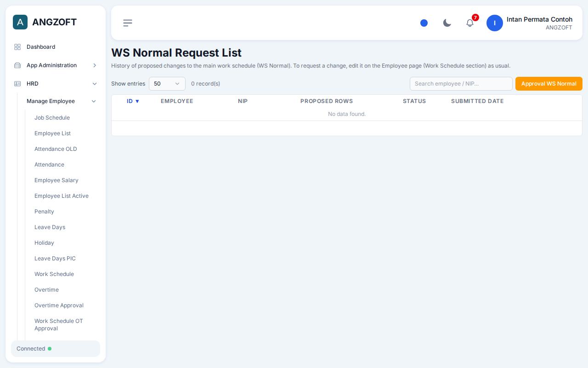Click the App Administration icon
Viewport: 588px width, 368px height.
(17, 65)
